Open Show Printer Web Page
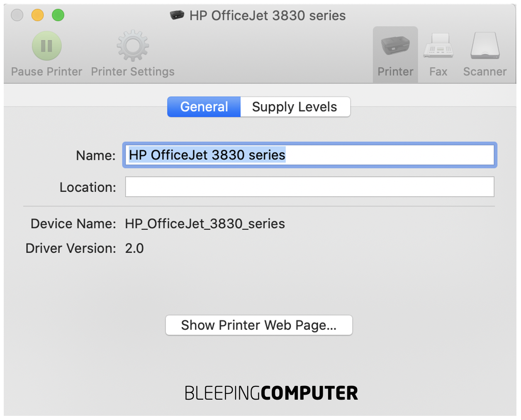521x420 pixels. tap(259, 325)
